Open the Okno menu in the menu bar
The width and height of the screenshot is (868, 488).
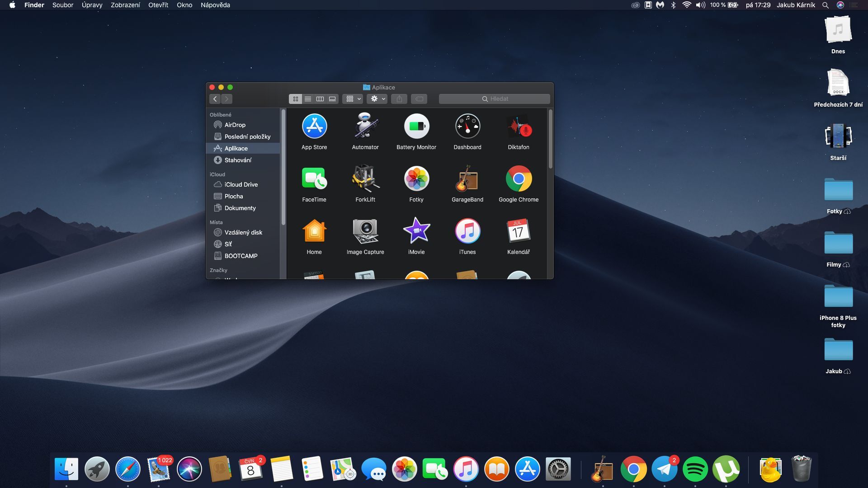[184, 5]
